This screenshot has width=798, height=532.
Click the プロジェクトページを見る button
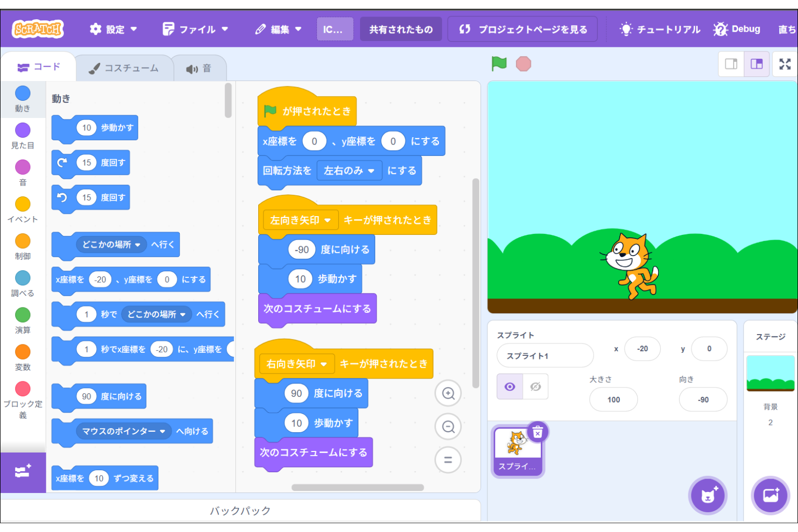[523, 30]
